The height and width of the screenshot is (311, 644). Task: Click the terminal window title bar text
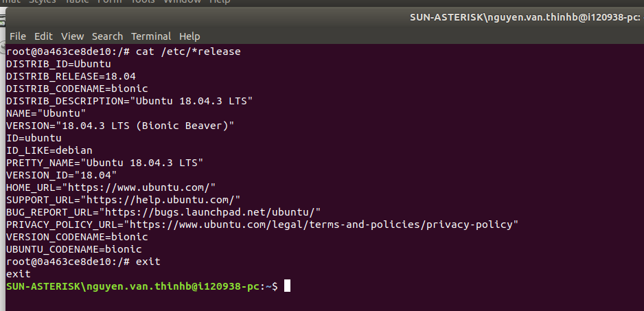(525, 16)
